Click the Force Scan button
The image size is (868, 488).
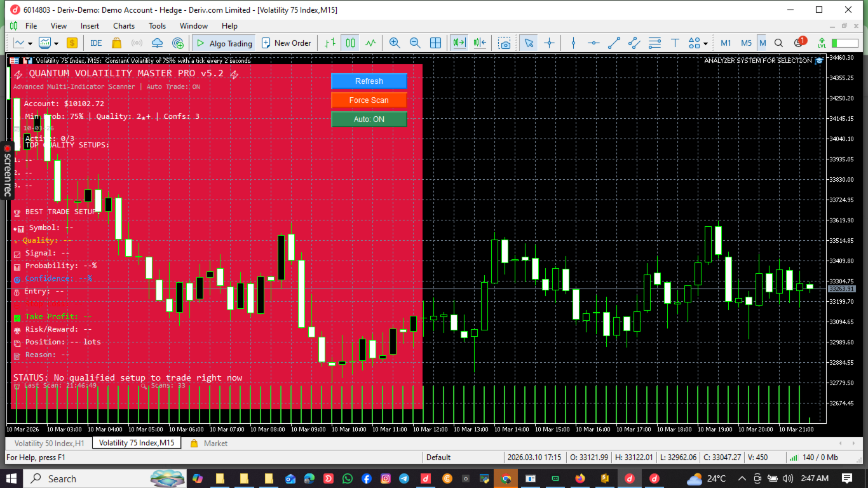click(x=369, y=100)
